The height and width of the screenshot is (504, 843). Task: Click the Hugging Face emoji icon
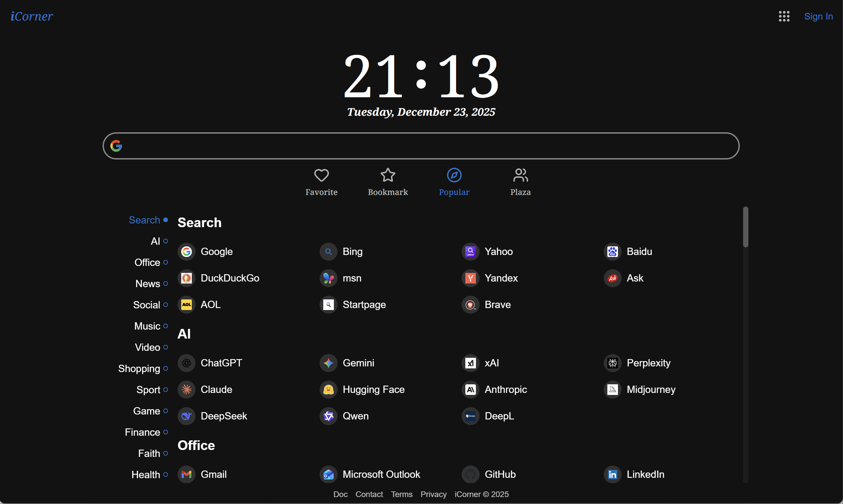click(328, 390)
